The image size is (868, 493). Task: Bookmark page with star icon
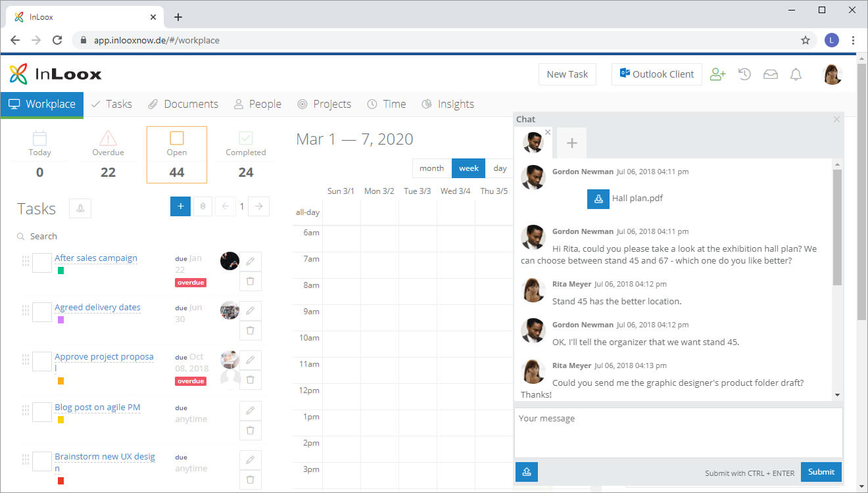805,40
